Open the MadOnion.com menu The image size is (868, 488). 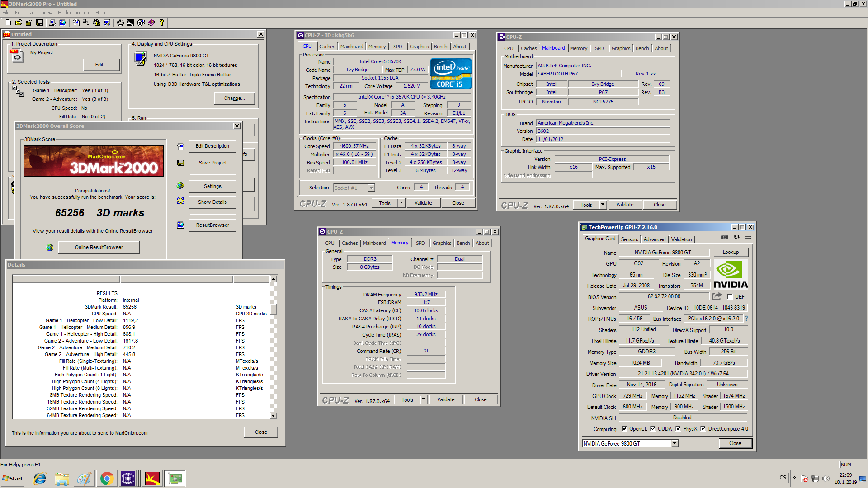[x=74, y=13]
